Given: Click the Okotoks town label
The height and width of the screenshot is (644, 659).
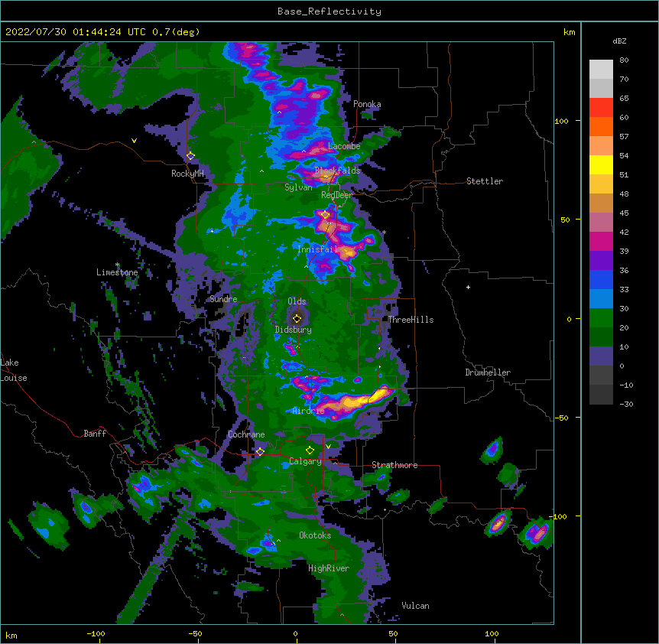Looking at the screenshot, I should tap(315, 535).
